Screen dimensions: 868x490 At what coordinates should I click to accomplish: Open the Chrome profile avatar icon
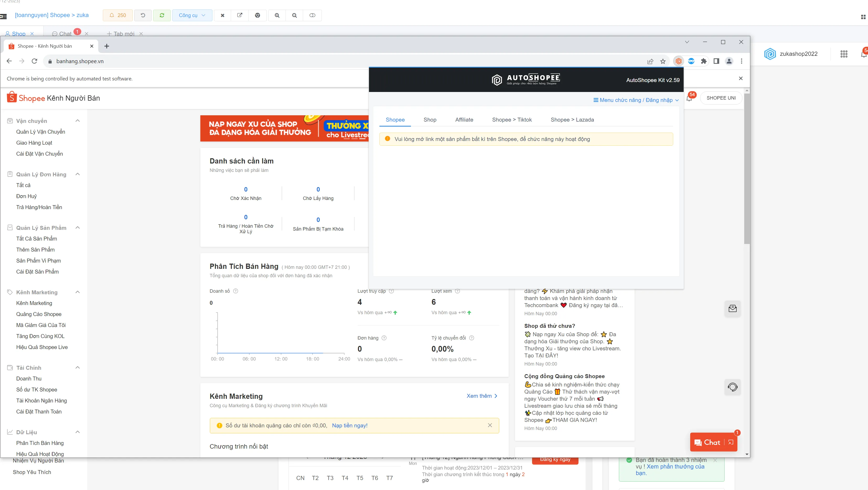[x=729, y=61]
